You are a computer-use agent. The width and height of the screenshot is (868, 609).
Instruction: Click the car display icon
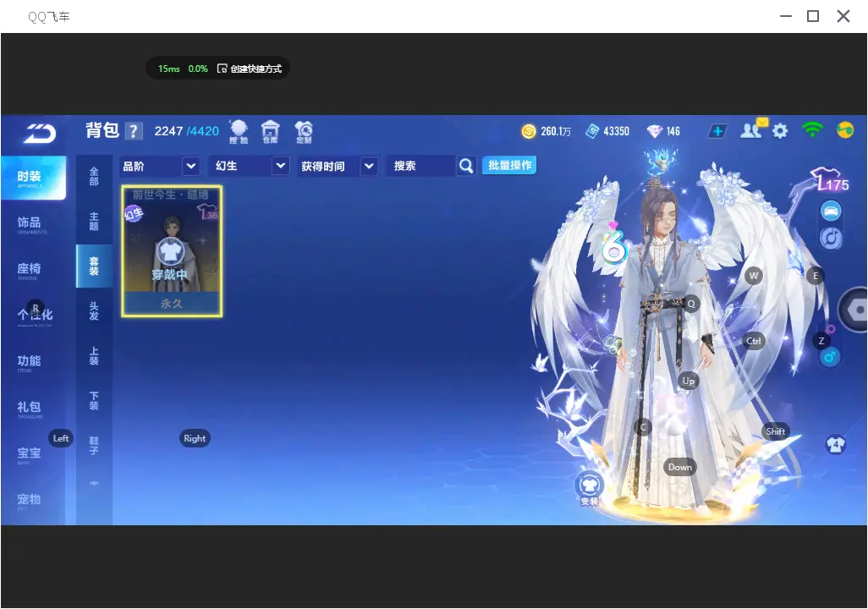coord(831,211)
